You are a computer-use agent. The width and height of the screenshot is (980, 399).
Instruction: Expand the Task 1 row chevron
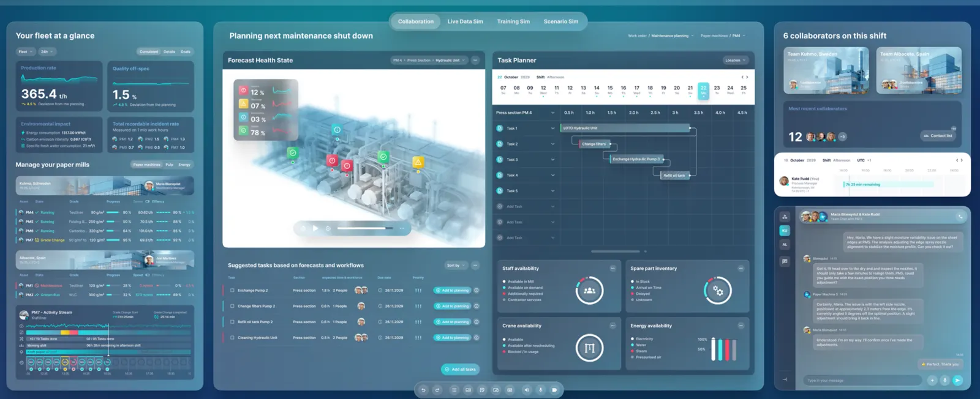tap(552, 129)
